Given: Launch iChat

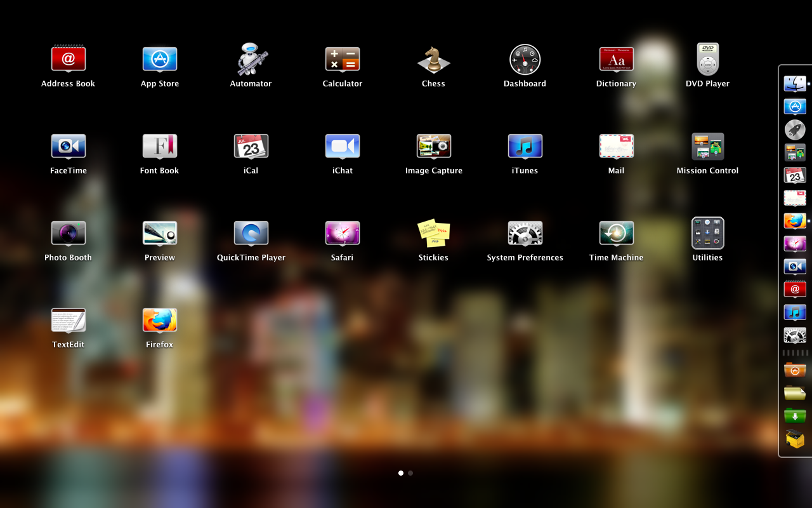Looking at the screenshot, I should coord(343,147).
